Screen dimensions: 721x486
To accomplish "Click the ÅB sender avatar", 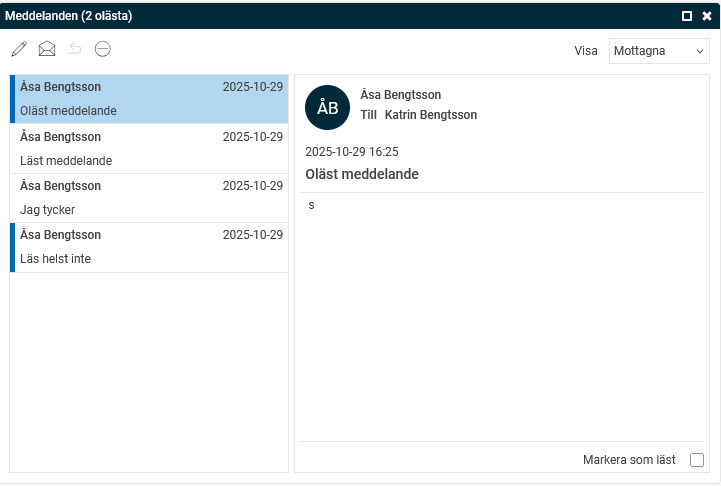I will tap(328, 108).
